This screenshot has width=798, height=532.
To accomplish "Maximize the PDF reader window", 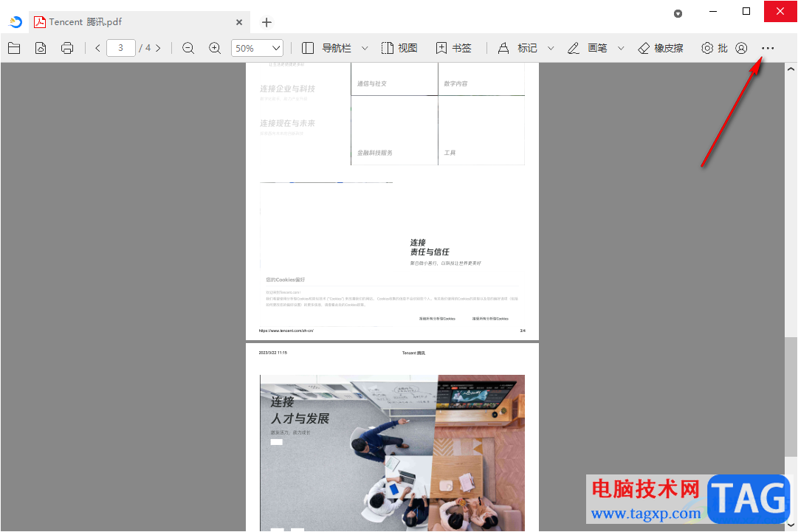I will click(746, 11).
